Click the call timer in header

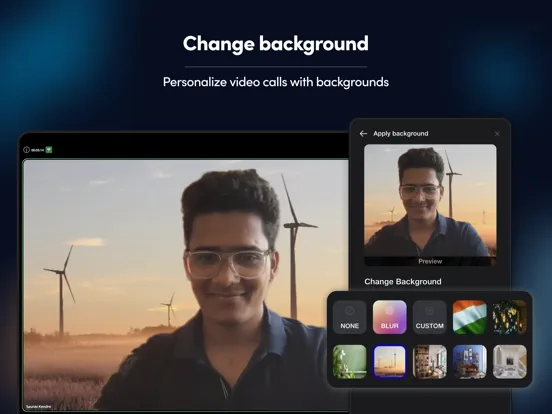tap(37, 150)
